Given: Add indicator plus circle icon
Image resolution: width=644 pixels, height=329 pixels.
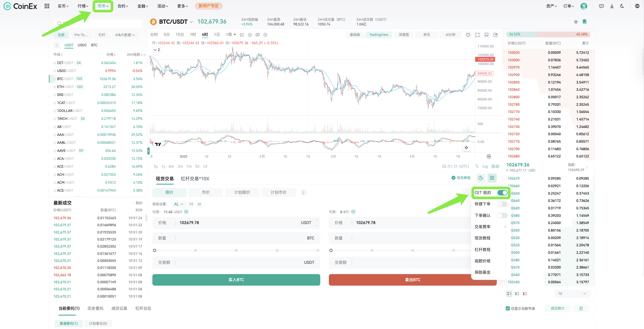Looking at the screenshot, I should coord(265,35).
